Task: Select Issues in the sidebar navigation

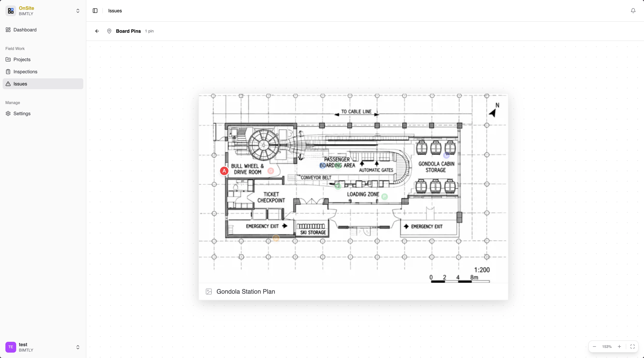Action: tap(21, 84)
